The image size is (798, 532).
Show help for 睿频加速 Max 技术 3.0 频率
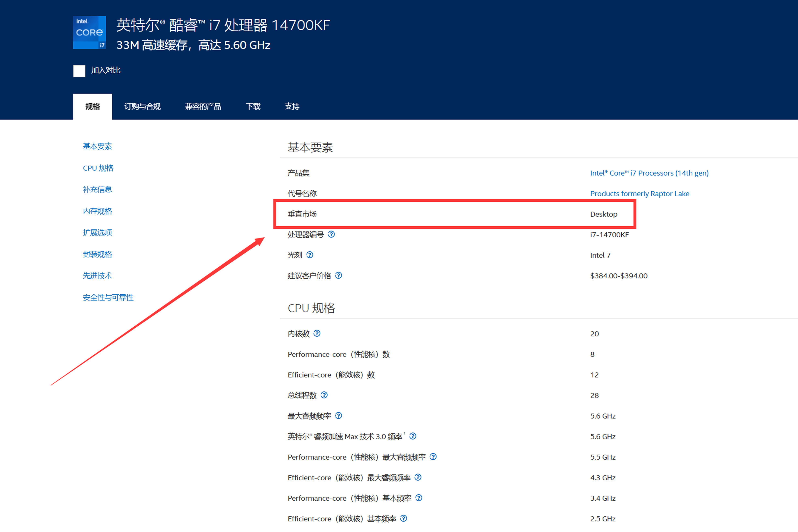coord(413,436)
